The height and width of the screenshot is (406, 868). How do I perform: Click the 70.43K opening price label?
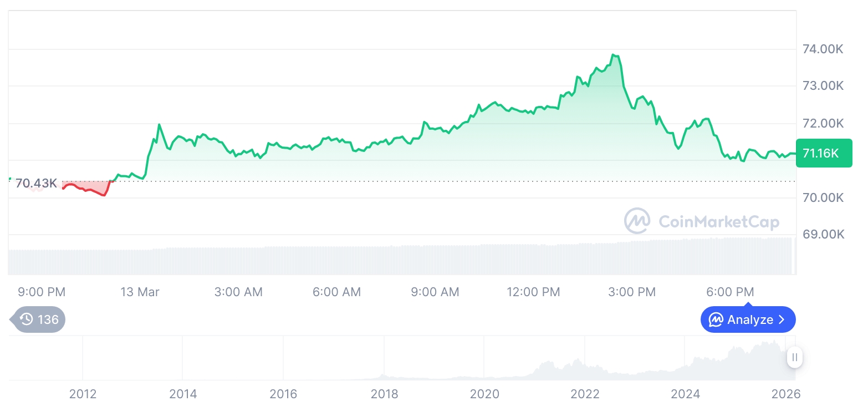click(36, 183)
